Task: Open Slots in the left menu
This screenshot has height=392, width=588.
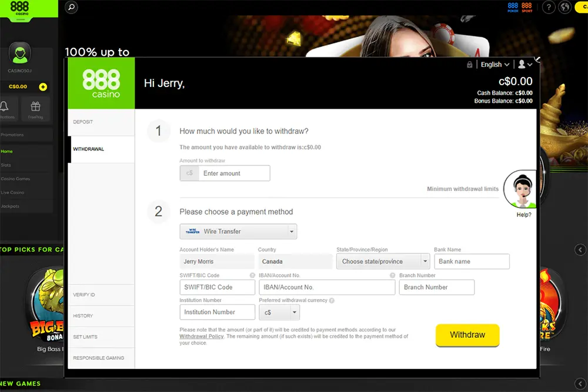Action: (x=26, y=165)
